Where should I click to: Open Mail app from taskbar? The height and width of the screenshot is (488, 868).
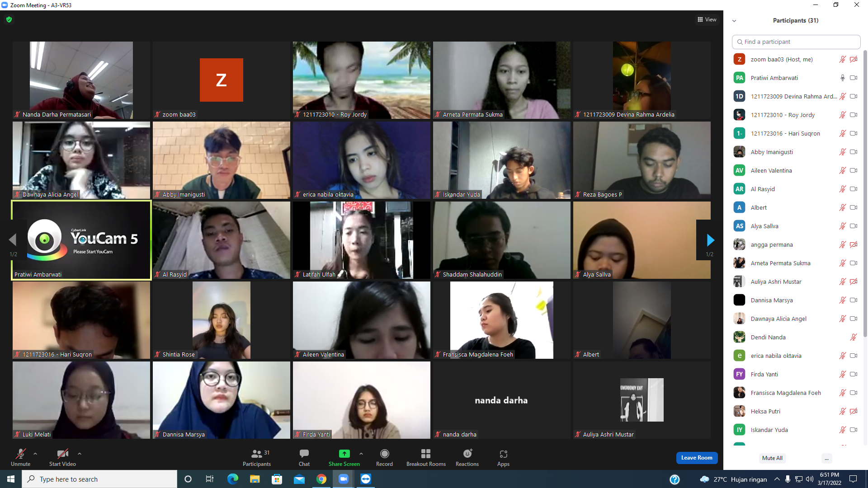(x=299, y=479)
